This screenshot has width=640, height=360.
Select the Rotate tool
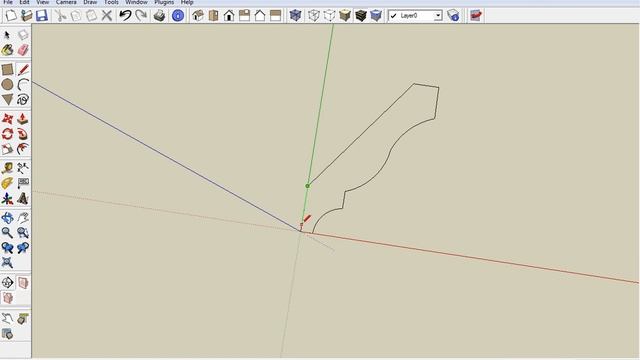coord(7,134)
